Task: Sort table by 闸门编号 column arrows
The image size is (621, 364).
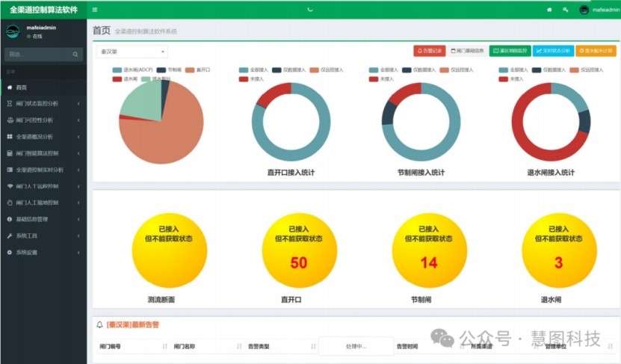Action: tap(164, 347)
